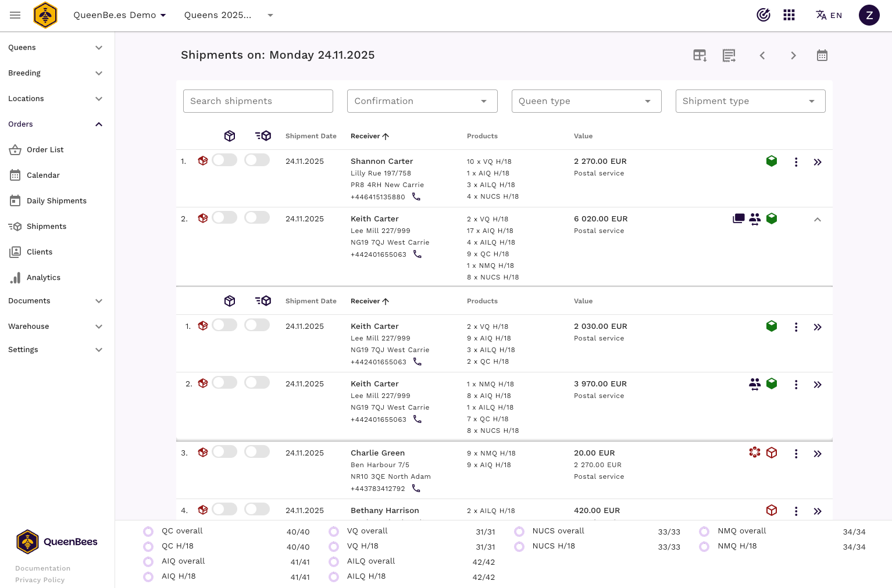Click the QC overall progress circle

point(148,531)
